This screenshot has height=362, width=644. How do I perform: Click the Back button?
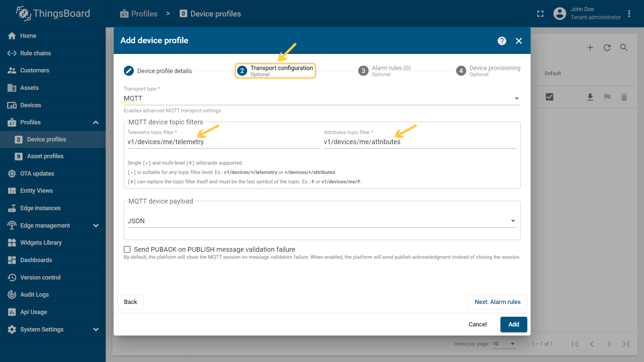tap(130, 302)
